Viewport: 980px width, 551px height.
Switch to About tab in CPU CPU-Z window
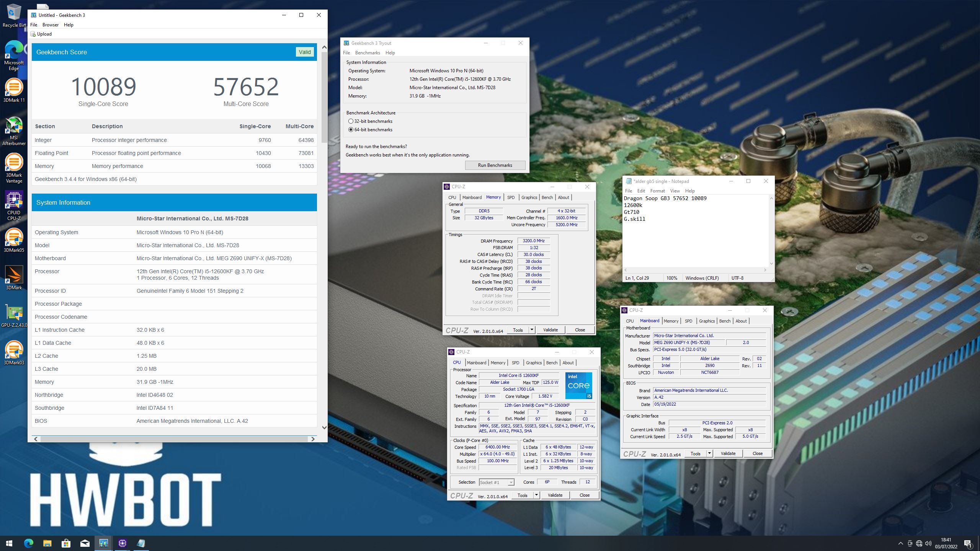[x=568, y=363]
